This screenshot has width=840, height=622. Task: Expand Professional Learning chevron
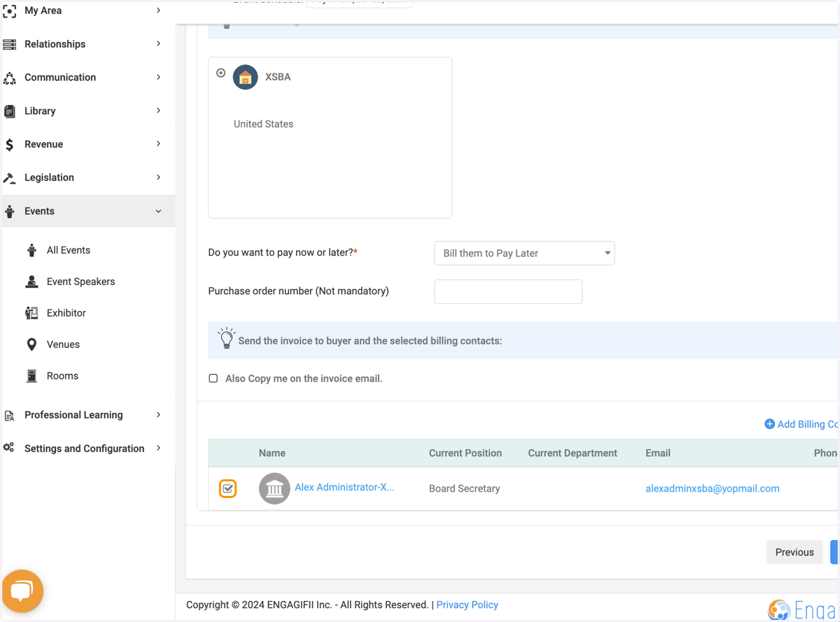pyautogui.click(x=158, y=415)
